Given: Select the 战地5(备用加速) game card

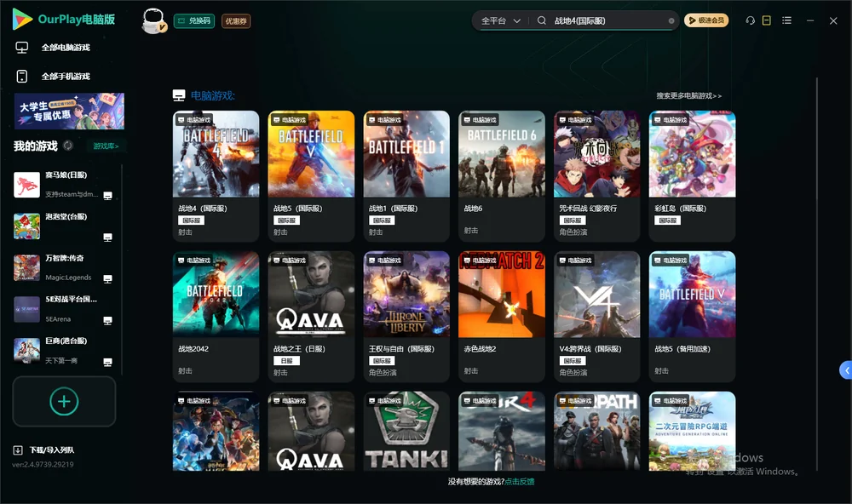Looking at the screenshot, I should pyautogui.click(x=692, y=317).
